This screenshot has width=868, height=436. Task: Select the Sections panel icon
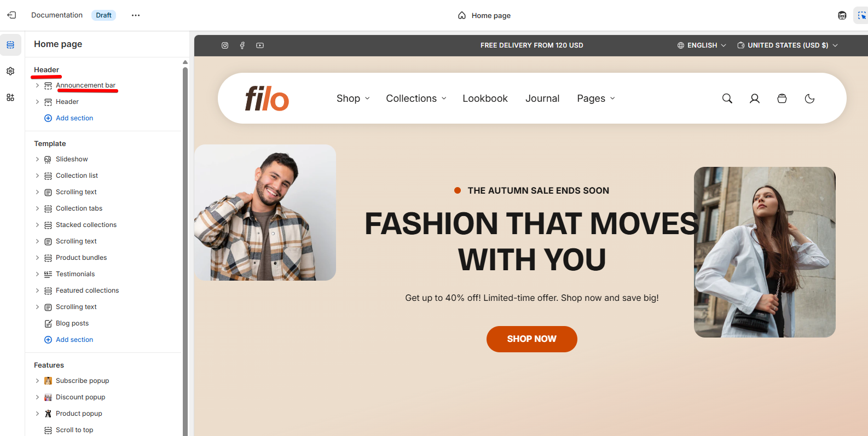pyautogui.click(x=10, y=45)
